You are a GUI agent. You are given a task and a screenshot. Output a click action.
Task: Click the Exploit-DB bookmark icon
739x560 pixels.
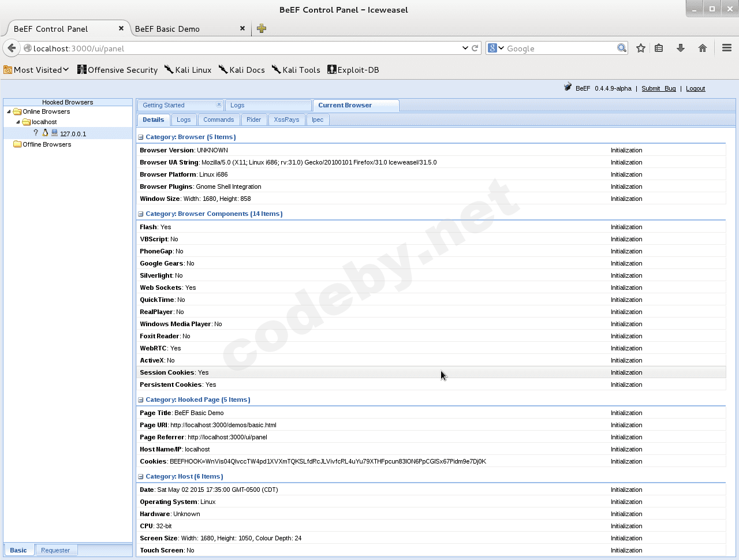[332, 70]
